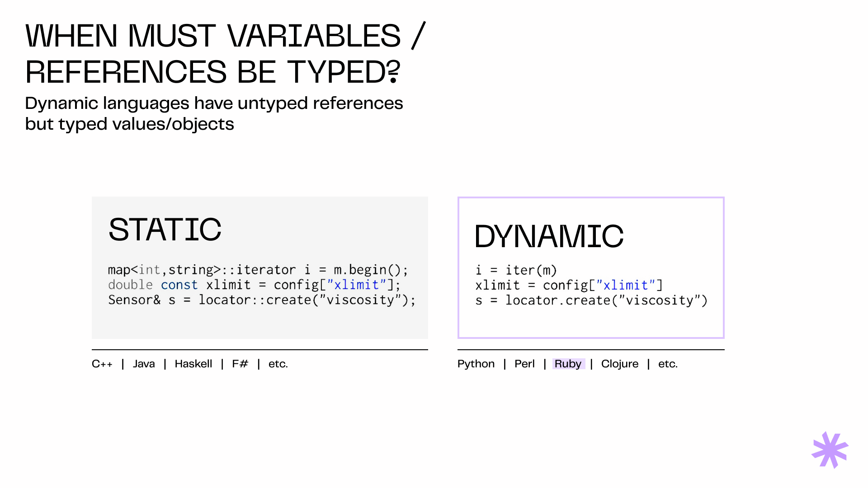Select the C++ language label
Image resolution: width=868 pixels, height=488 pixels.
coord(102,364)
